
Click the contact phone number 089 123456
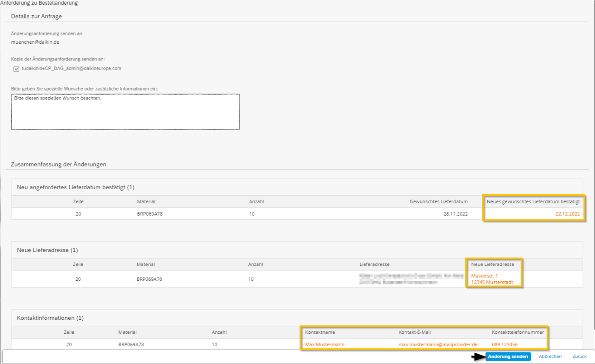tap(505, 344)
